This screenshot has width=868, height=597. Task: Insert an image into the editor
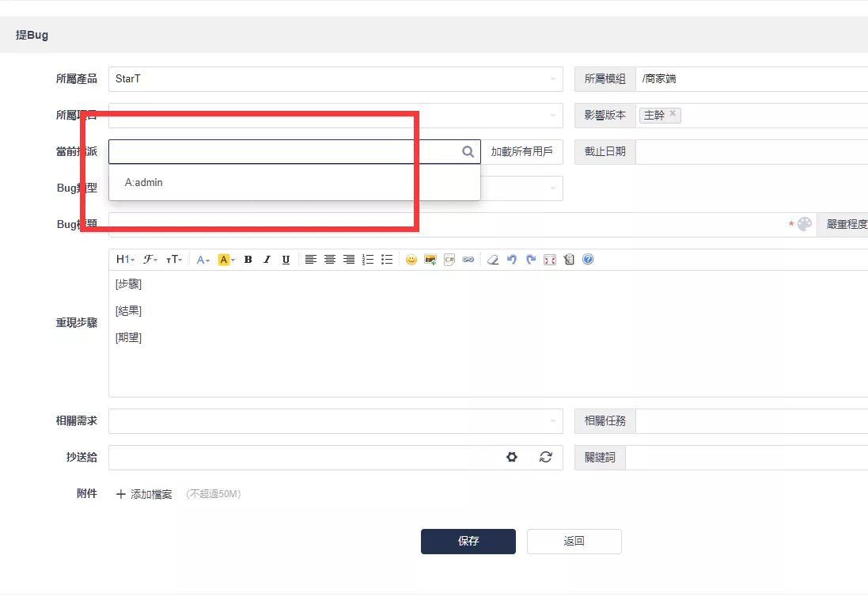click(430, 259)
